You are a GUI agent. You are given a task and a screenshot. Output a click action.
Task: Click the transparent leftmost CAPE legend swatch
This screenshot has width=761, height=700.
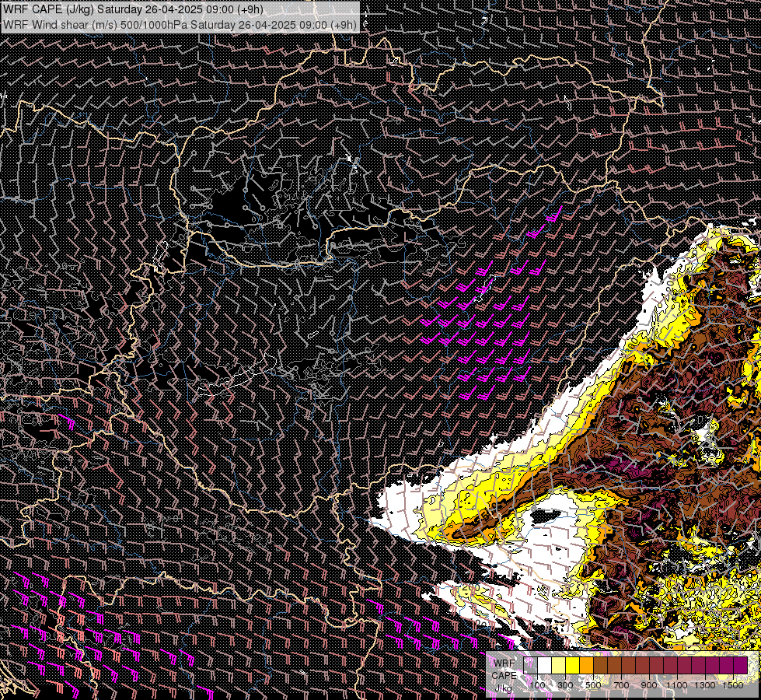530,666
